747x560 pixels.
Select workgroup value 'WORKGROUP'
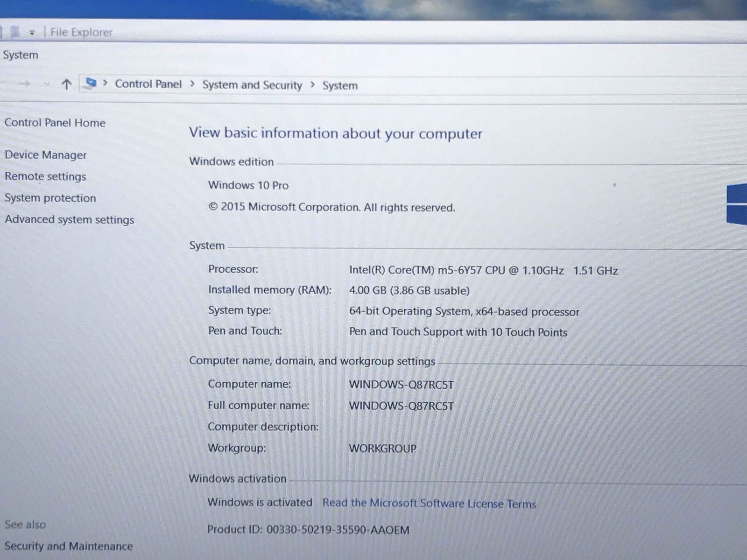(x=383, y=448)
